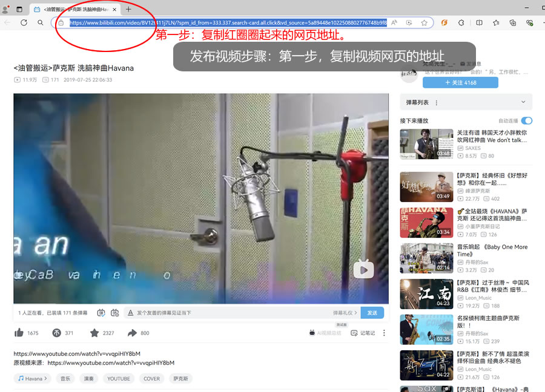545x392 pixels.
Task: Toggle split screen icon
Action: (x=480, y=22)
